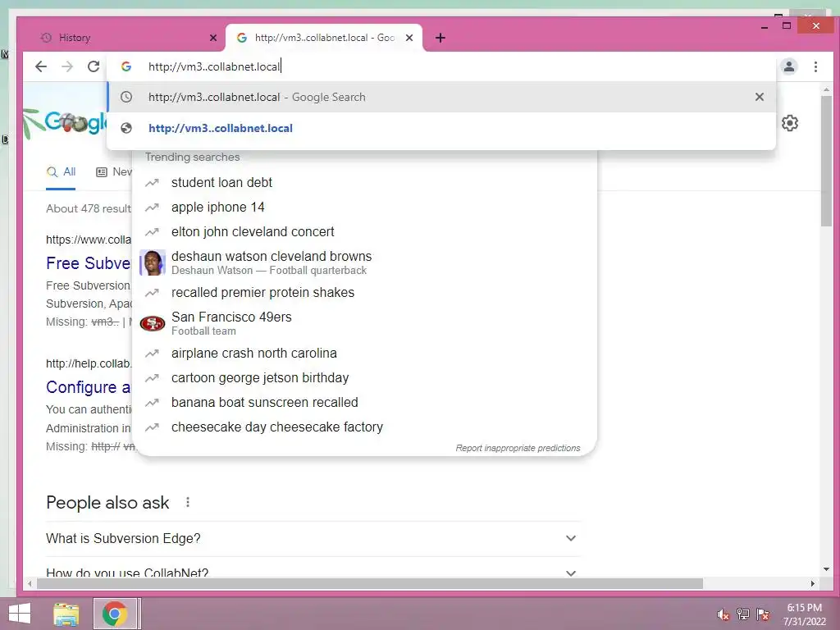The image size is (840, 630).
Task: Reload the current page
Action: point(94,66)
